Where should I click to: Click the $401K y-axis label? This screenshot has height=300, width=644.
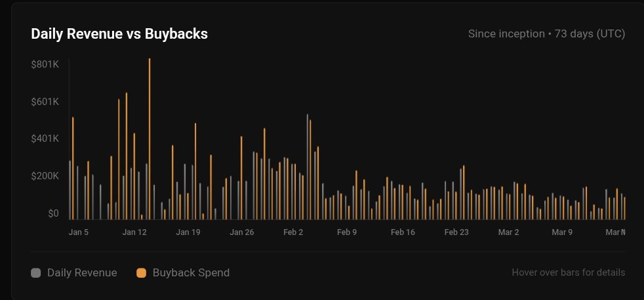pyautogui.click(x=45, y=139)
